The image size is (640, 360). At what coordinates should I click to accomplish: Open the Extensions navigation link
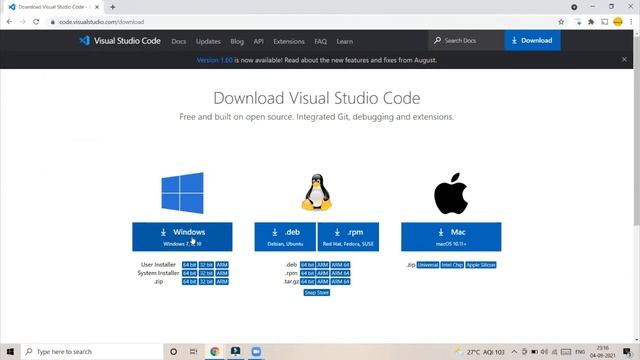[289, 42]
